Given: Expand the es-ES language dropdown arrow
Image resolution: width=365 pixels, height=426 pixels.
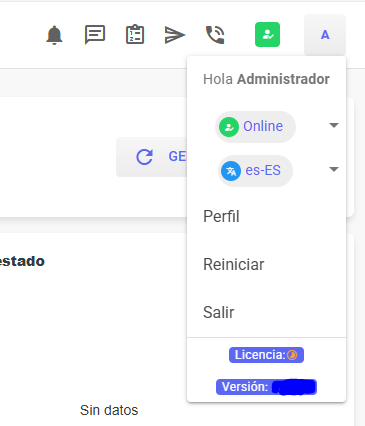Looking at the screenshot, I should click(334, 169).
